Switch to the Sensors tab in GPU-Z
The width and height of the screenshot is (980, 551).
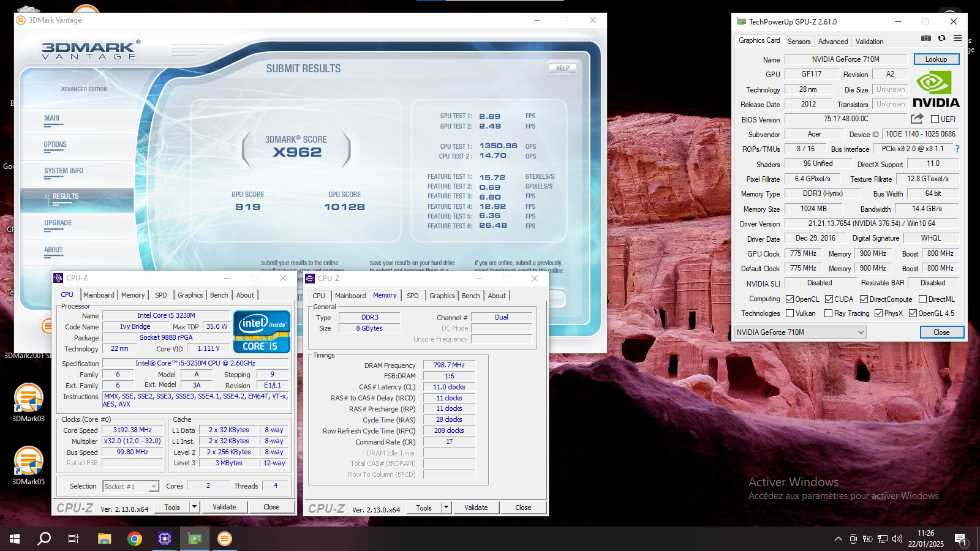(x=799, y=42)
